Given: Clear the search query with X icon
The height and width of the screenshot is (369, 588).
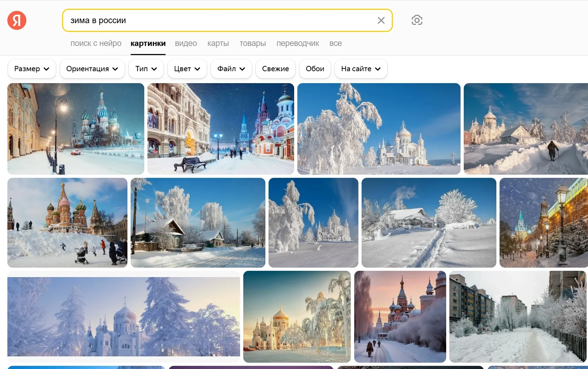Looking at the screenshot, I should point(381,20).
